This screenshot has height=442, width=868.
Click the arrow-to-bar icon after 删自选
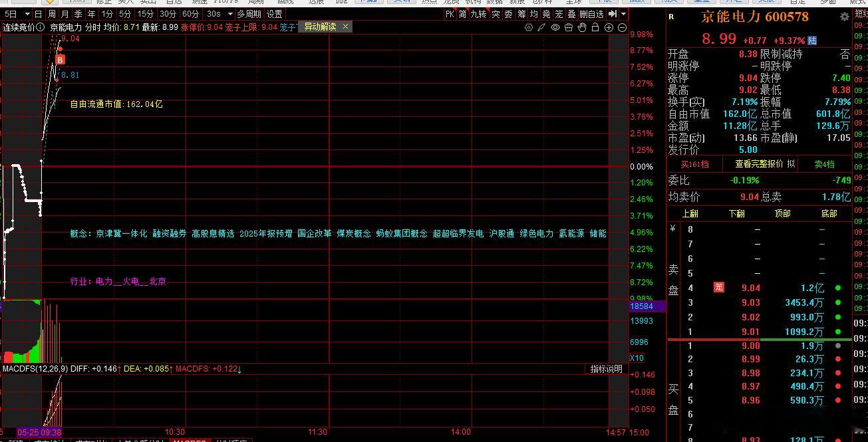[613, 14]
